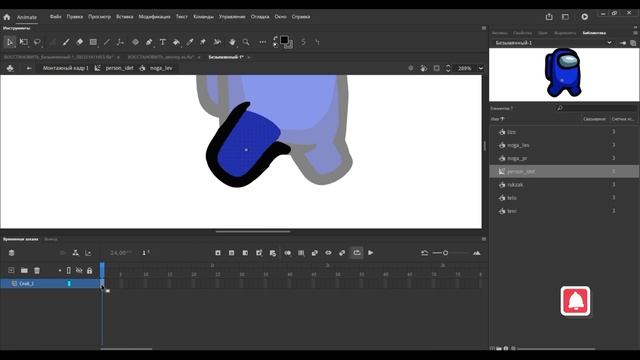Select the Selection arrow tool

[x=10, y=42]
